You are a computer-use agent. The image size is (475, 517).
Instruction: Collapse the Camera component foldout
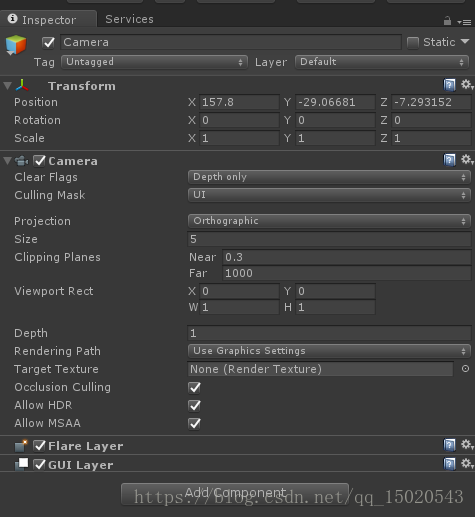click(8, 161)
